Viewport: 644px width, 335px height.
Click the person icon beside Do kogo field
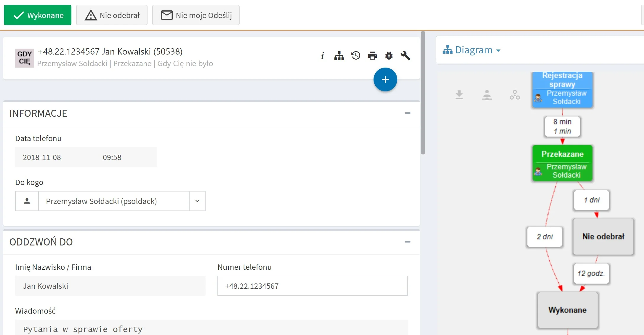(x=27, y=201)
